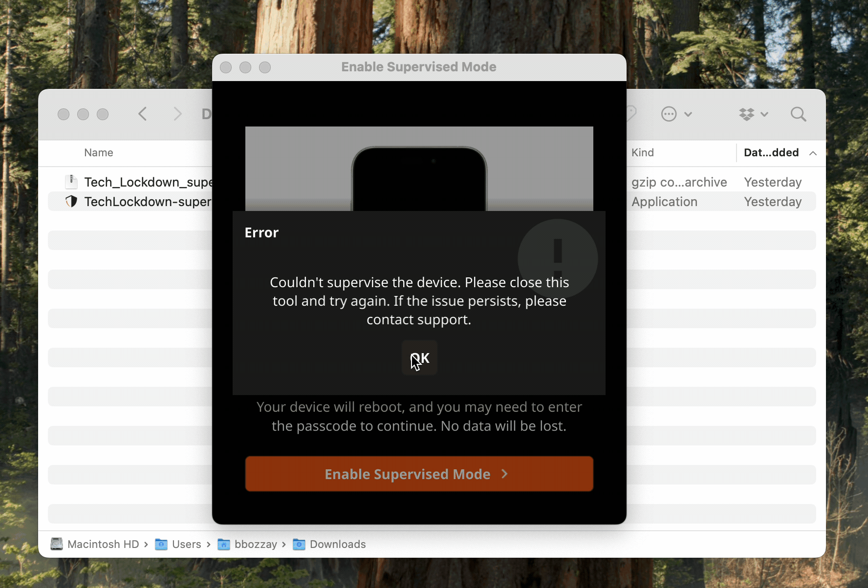Sort files by the Kind column
This screenshot has width=868, height=588.
[642, 153]
